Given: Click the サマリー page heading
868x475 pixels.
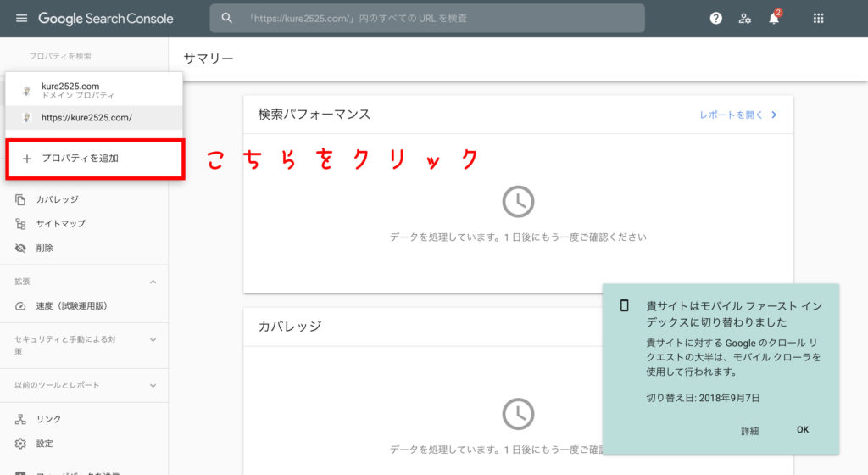Looking at the screenshot, I should [x=209, y=59].
